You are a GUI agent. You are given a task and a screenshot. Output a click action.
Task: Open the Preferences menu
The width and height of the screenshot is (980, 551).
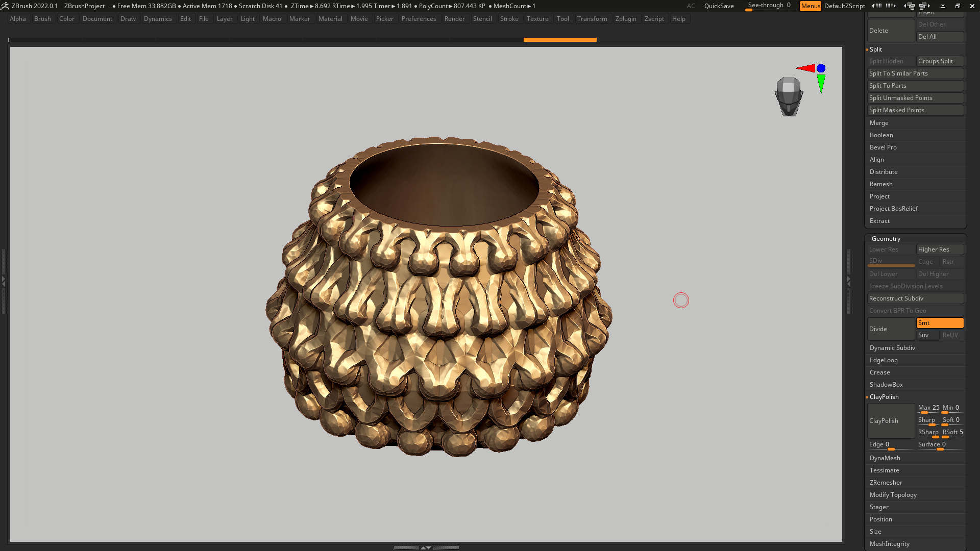click(x=419, y=19)
